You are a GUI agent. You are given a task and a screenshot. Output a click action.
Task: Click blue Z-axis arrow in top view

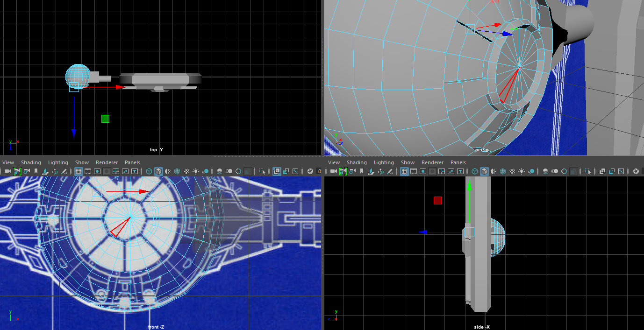click(74, 133)
